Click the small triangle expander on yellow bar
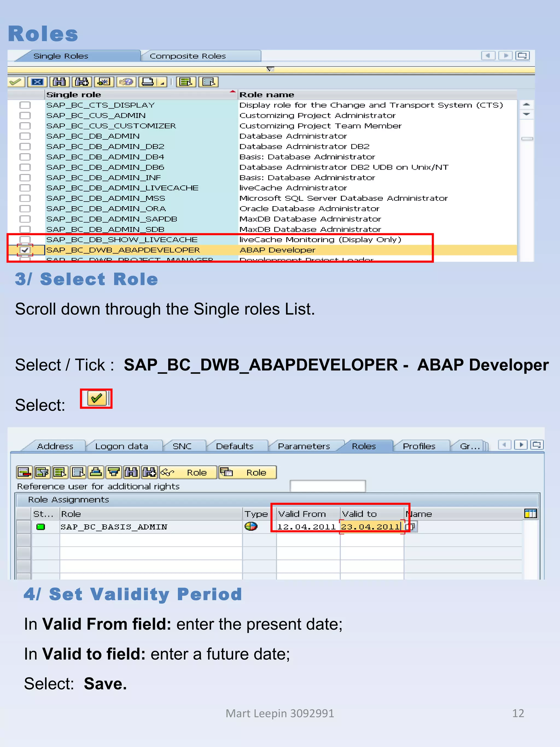 pos(270,69)
